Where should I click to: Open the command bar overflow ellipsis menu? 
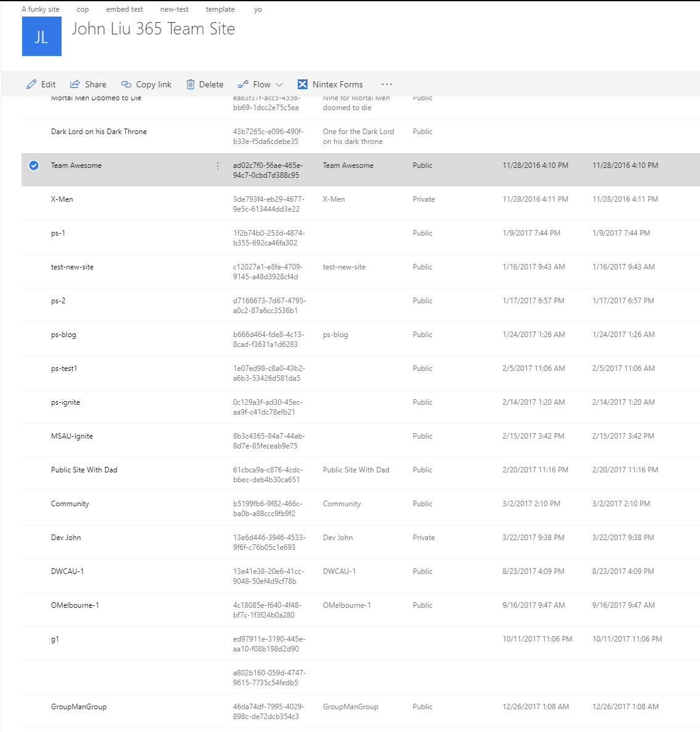click(386, 84)
